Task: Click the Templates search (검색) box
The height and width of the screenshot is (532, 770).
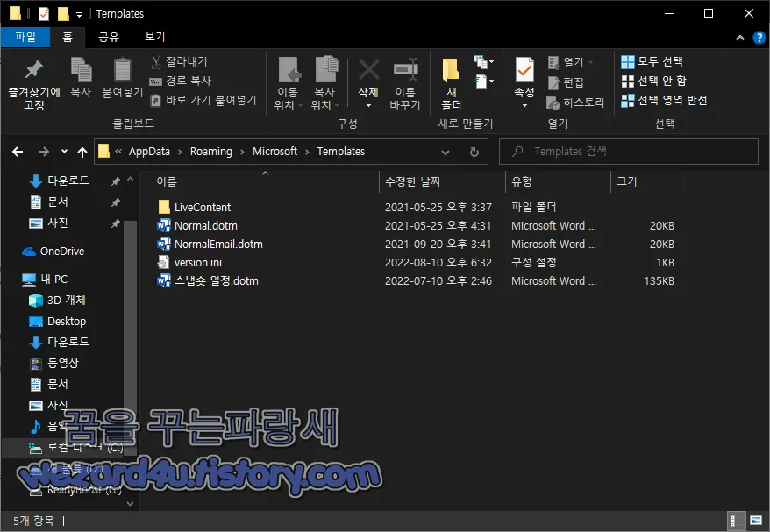Action: tap(629, 151)
